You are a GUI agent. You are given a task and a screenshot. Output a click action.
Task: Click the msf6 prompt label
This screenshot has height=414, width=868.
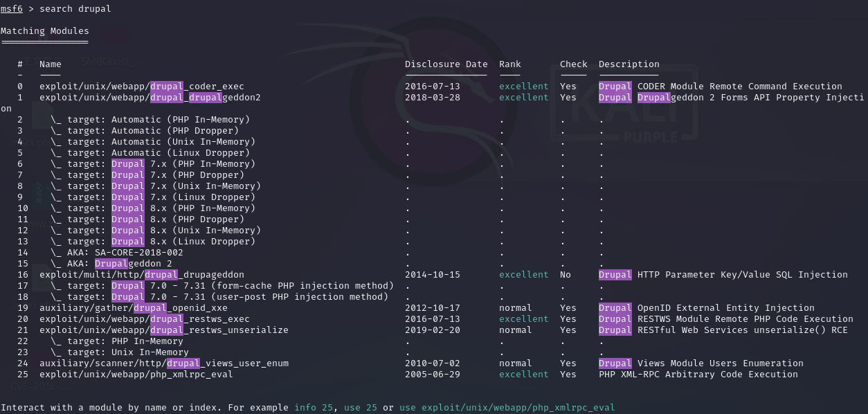[12, 9]
